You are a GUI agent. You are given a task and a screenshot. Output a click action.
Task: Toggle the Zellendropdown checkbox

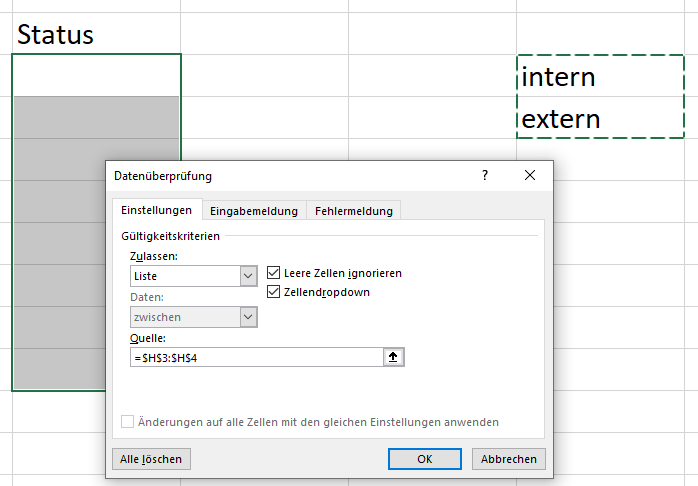tap(275, 292)
